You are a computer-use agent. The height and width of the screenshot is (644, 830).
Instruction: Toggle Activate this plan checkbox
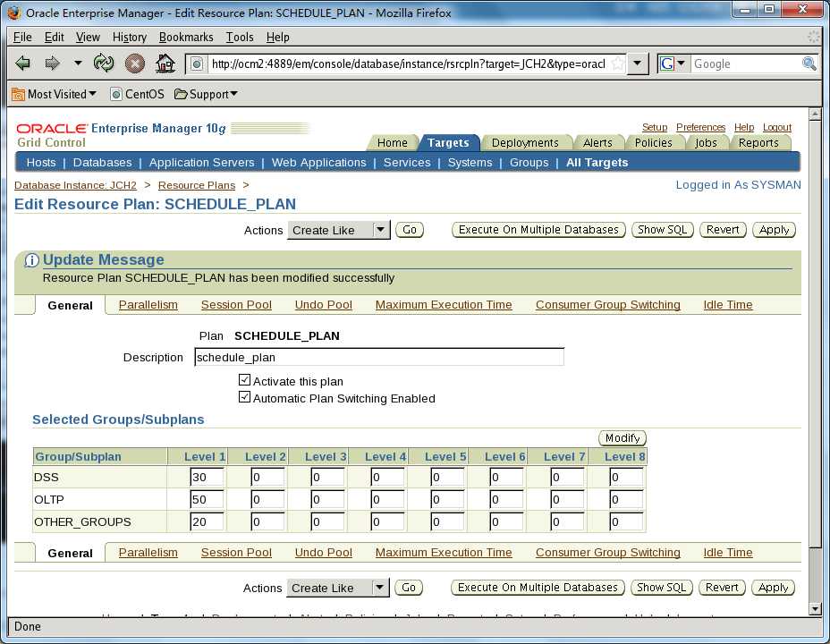click(244, 380)
